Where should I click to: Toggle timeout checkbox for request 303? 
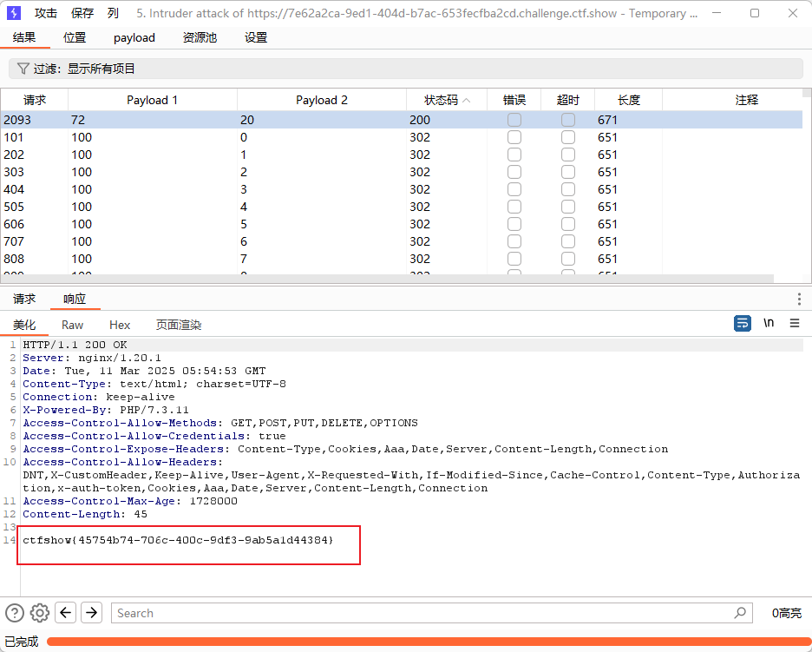pyautogui.click(x=568, y=172)
